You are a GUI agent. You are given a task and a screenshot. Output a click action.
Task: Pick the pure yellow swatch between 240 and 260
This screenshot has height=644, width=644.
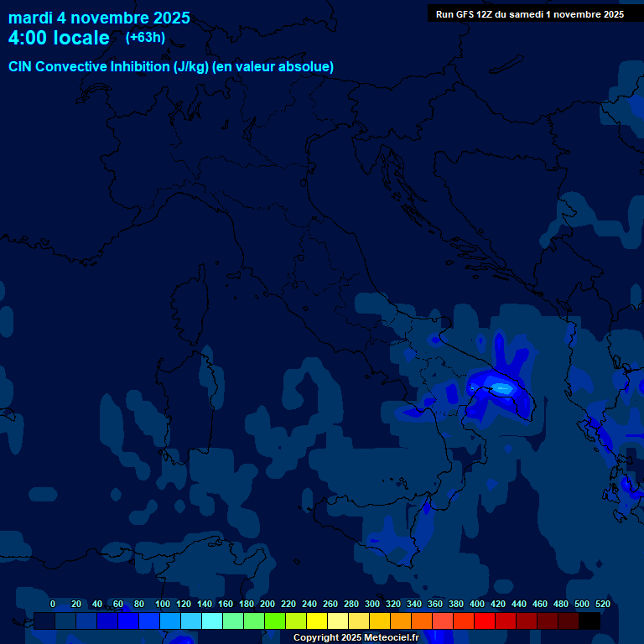pos(317,621)
